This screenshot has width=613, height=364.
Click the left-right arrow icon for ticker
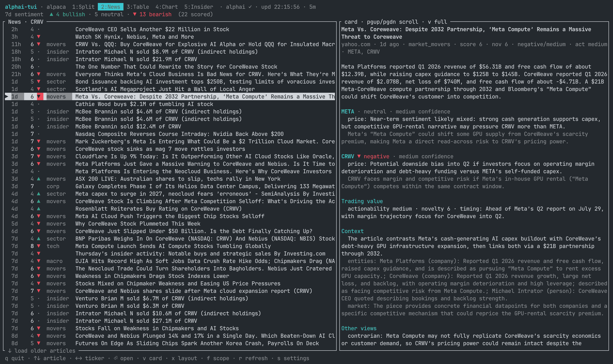(x=78, y=358)
